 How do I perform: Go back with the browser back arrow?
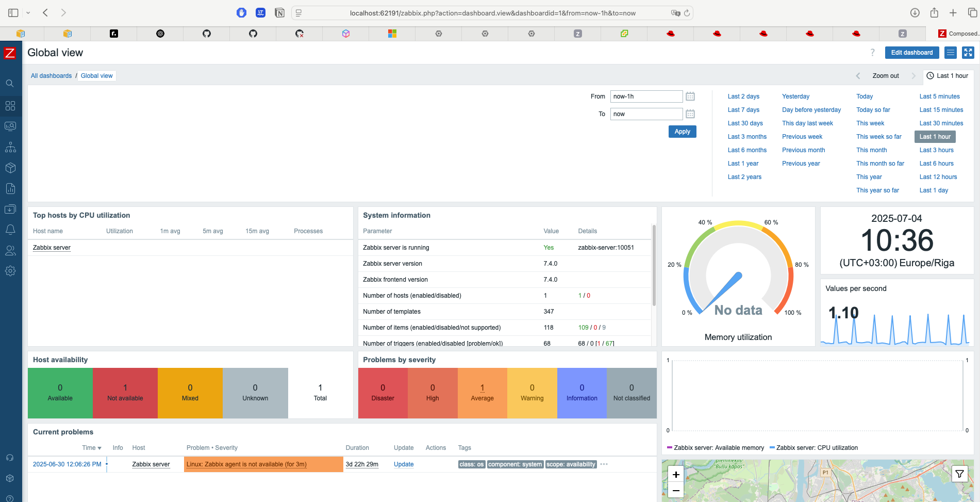pos(45,12)
